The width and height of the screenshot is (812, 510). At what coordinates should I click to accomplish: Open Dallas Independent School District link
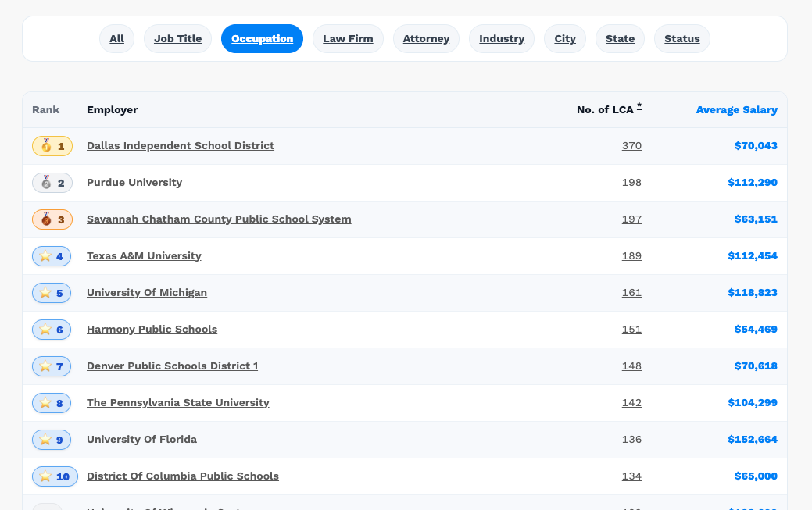tap(181, 146)
